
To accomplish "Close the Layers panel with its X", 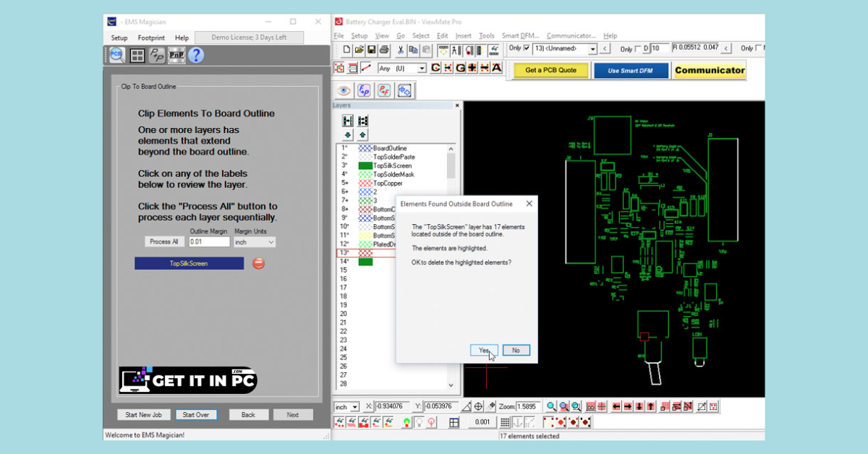I will click(456, 106).
